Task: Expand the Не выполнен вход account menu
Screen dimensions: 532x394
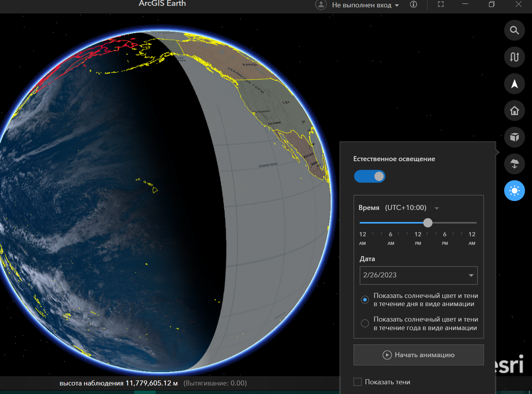Action: [x=365, y=5]
